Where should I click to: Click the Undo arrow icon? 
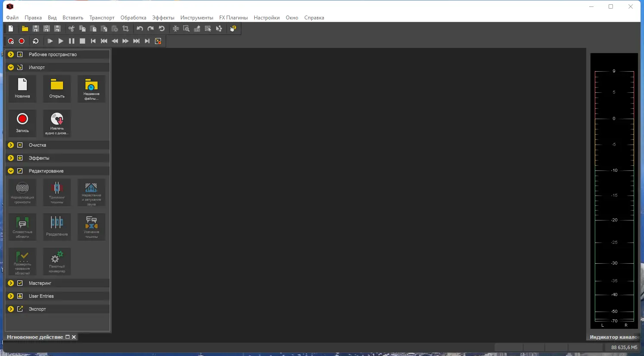pos(140,28)
